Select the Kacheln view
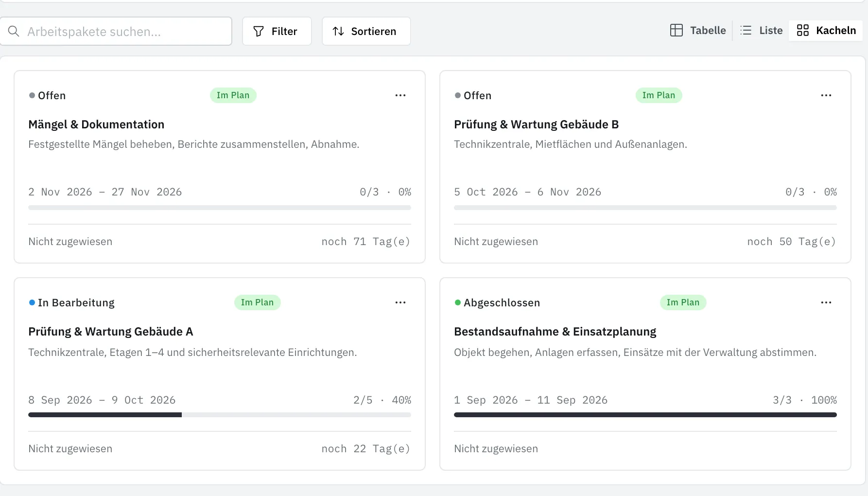 [826, 31]
